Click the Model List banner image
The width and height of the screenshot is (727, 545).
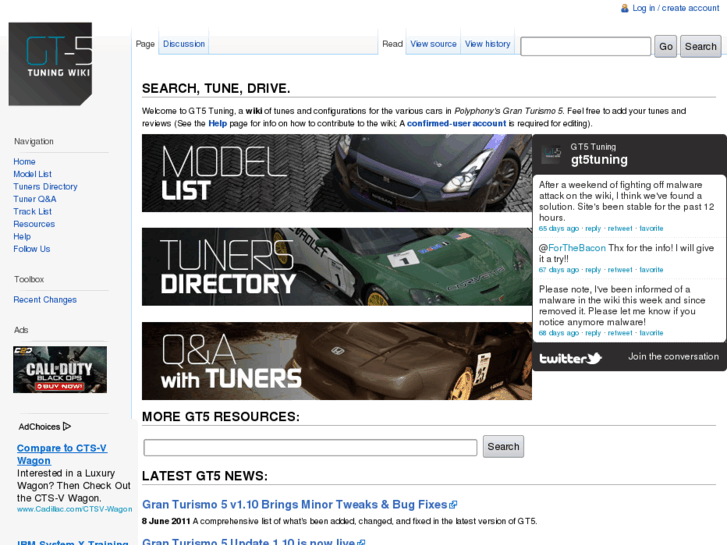pyautogui.click(x=337, y=173)
